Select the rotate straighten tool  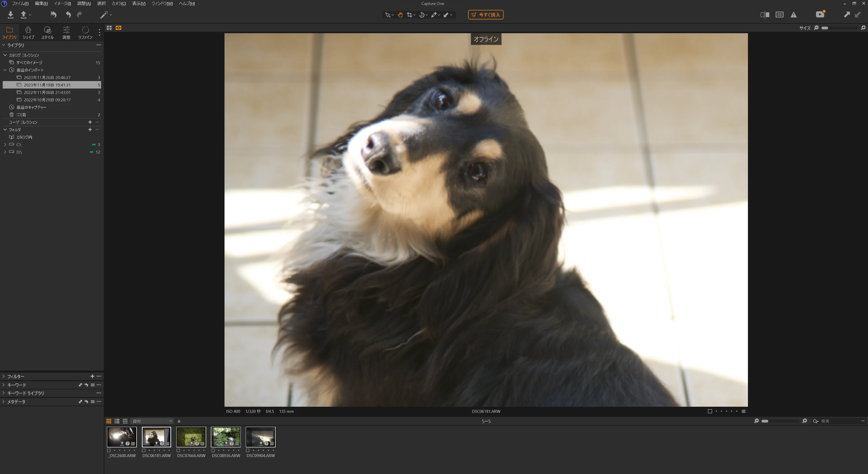(x=422, y=14)
